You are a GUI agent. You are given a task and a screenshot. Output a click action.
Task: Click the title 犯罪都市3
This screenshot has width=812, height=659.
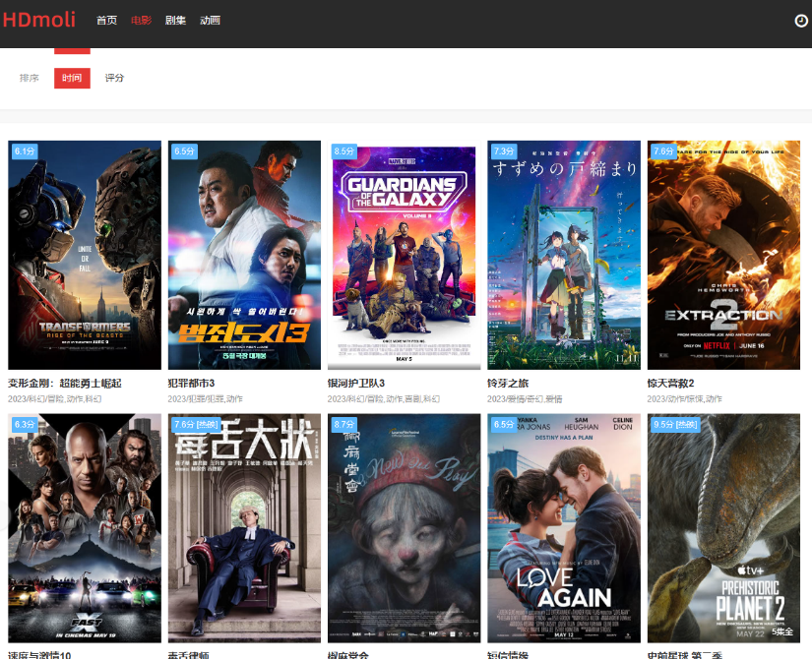coord(191,383)
